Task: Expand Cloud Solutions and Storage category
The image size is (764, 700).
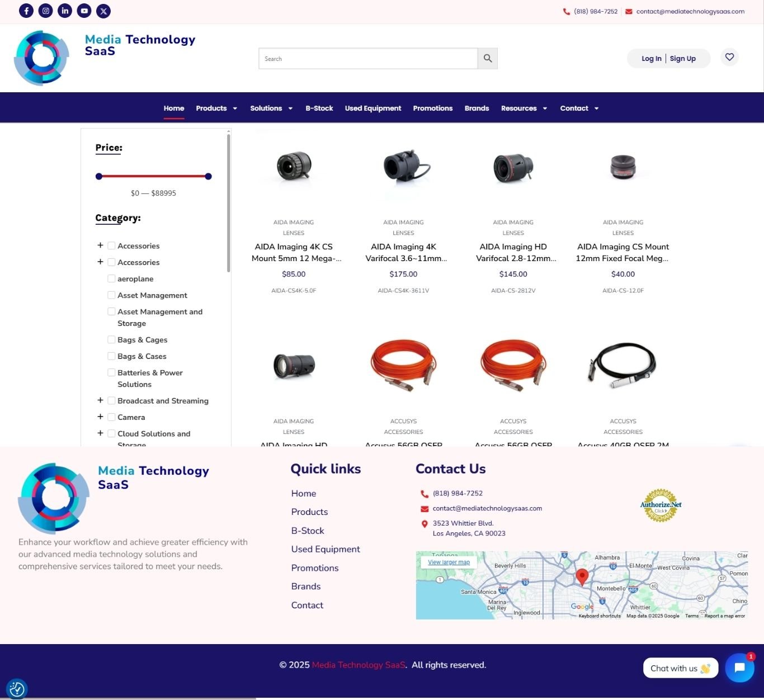Action: (x=100, y=433)
